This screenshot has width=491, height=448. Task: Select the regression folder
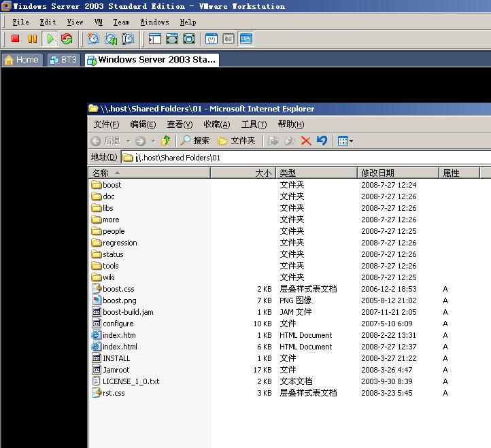pyautogui.click(x=114, y=243)
